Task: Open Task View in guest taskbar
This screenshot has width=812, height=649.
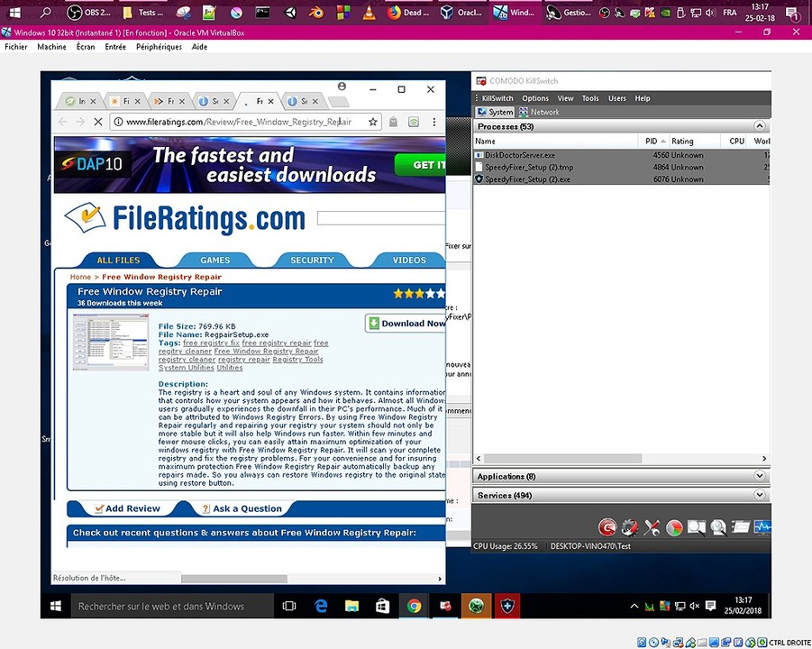Action: (x=289, y=606)
